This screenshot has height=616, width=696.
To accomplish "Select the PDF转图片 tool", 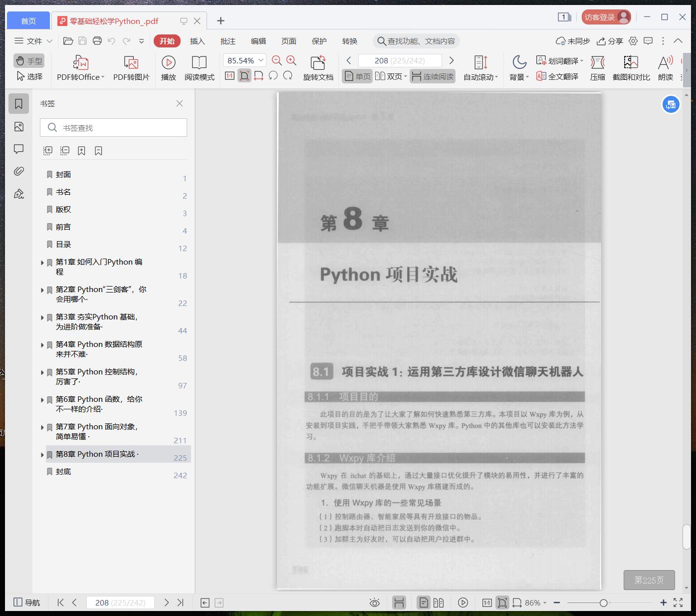I will [x=131, y=68].
